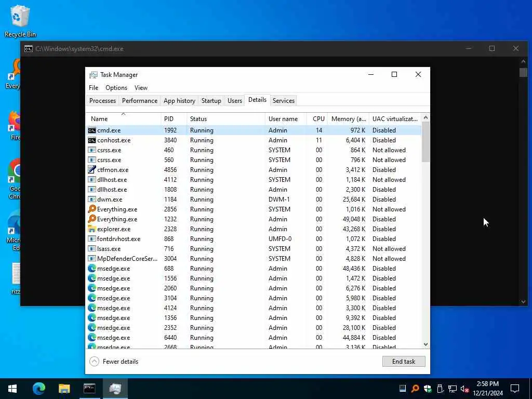The height and width of the screenshot is (399, 532).
Task: Sort by the User name column header
Action: click(x=286, y=119)
